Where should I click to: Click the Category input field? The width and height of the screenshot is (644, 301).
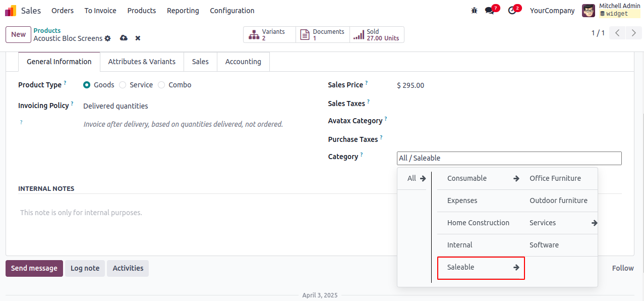(x=509, y=158)
